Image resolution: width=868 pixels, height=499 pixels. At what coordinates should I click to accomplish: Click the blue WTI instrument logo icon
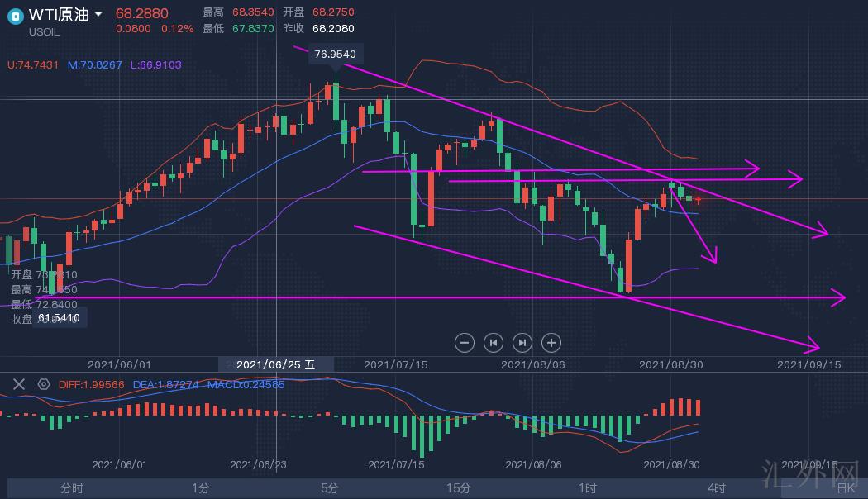[14, 14]
